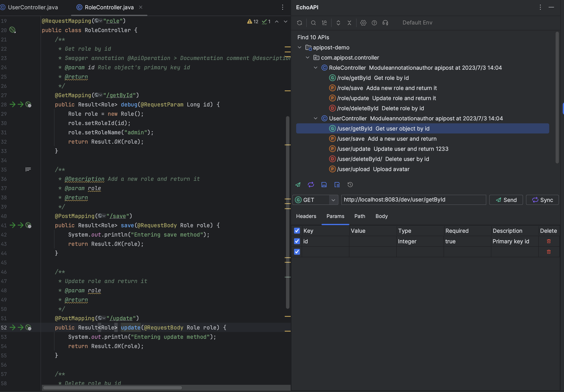Open URL mapping dropdown beside "/update"
This screenshot has width=564, height=392.
click(x=102, y=318)
